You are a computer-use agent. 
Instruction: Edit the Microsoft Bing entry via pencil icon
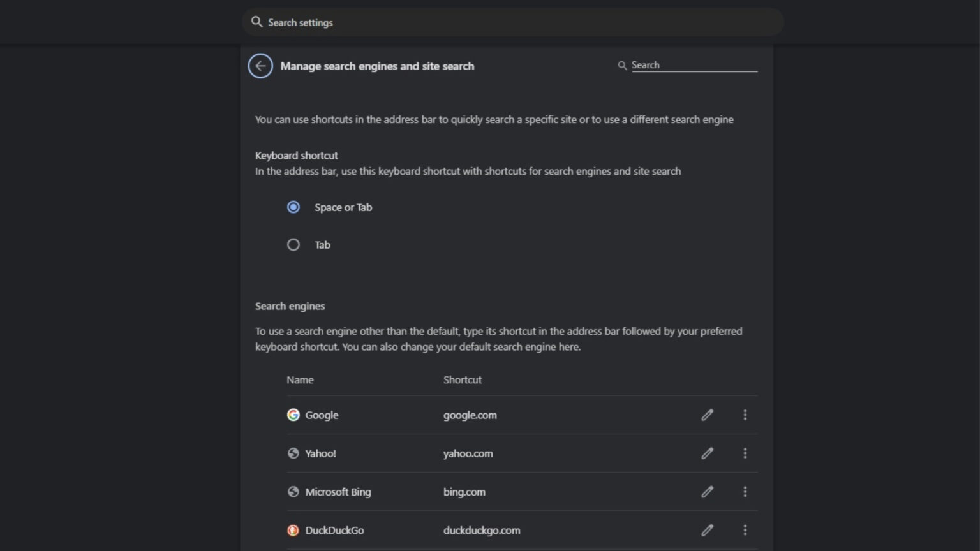point(708,492)
